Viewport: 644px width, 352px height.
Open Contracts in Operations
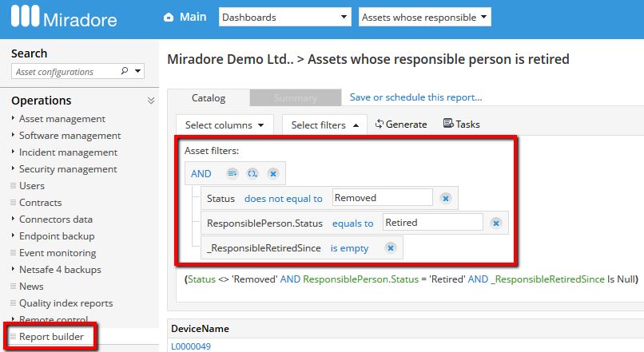(x=40, y=203)
